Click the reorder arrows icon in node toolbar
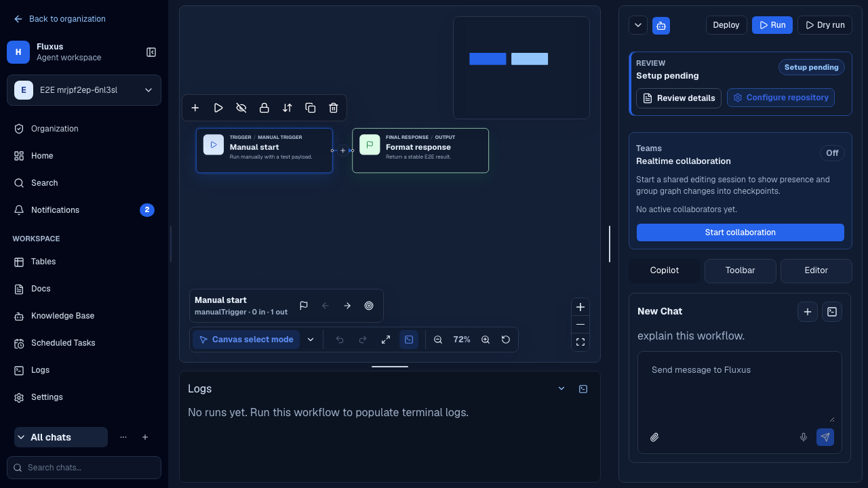 (x=288, y=108)
